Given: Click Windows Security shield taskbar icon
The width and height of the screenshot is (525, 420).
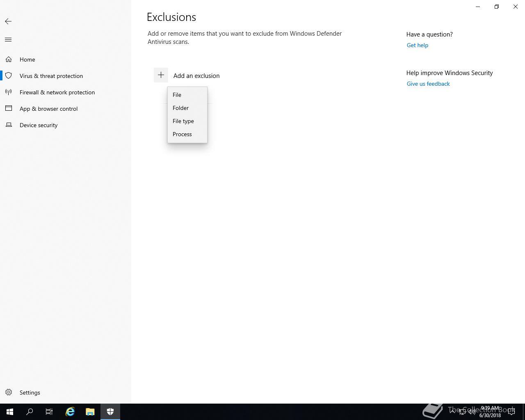Looking at the screenshot, I should (110, 412).
